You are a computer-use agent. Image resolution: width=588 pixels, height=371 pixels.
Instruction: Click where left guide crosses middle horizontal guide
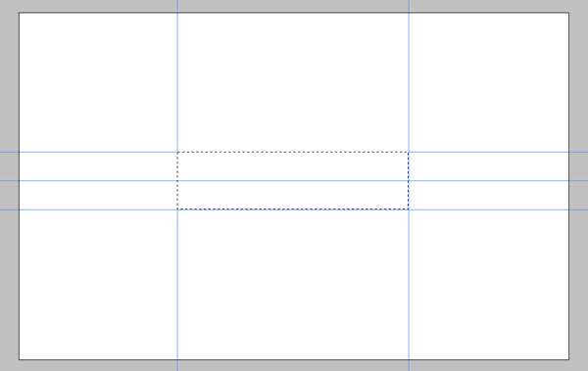177,181
